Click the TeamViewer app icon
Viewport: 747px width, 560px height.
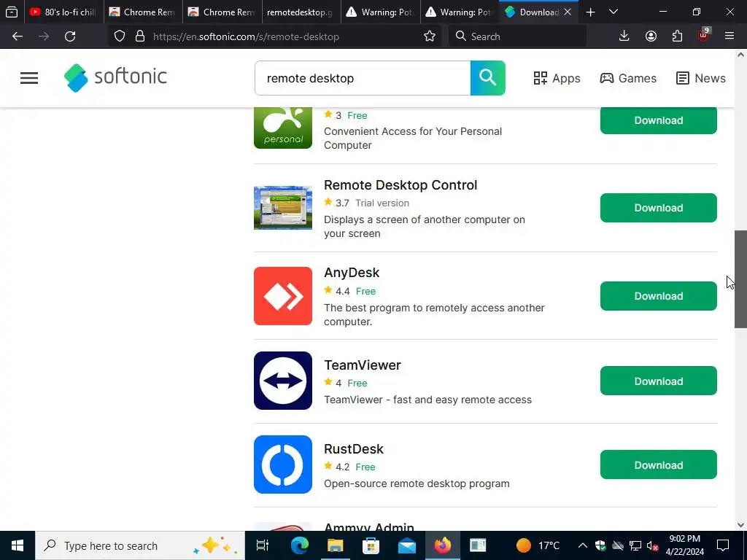point(283,381)
